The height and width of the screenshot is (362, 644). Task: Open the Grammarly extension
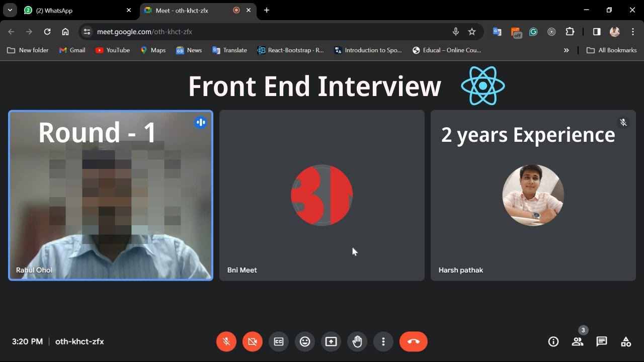(533, 32)
